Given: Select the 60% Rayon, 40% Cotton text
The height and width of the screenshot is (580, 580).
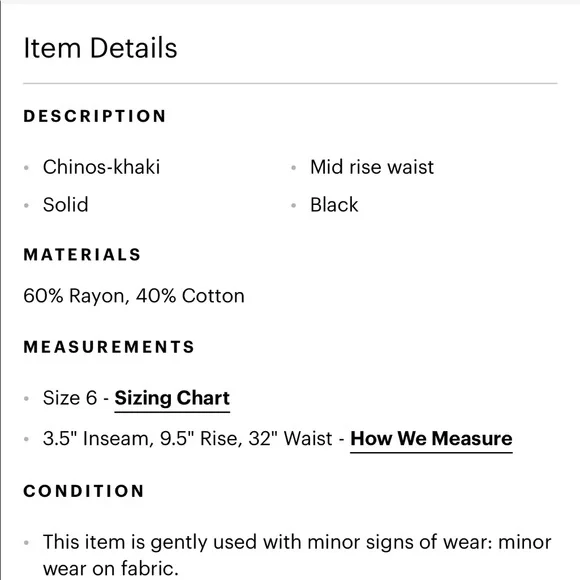Looking at the screenshot, I should coord(134,296).
